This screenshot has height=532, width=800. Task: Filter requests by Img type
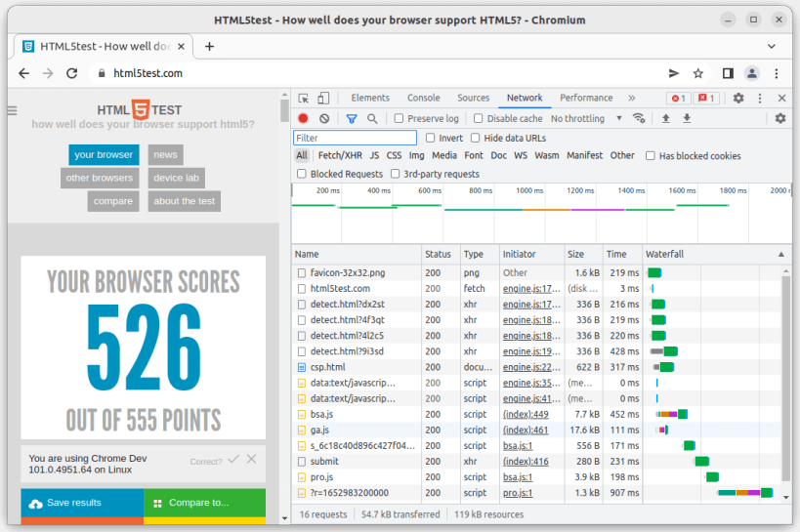(416, 155)
